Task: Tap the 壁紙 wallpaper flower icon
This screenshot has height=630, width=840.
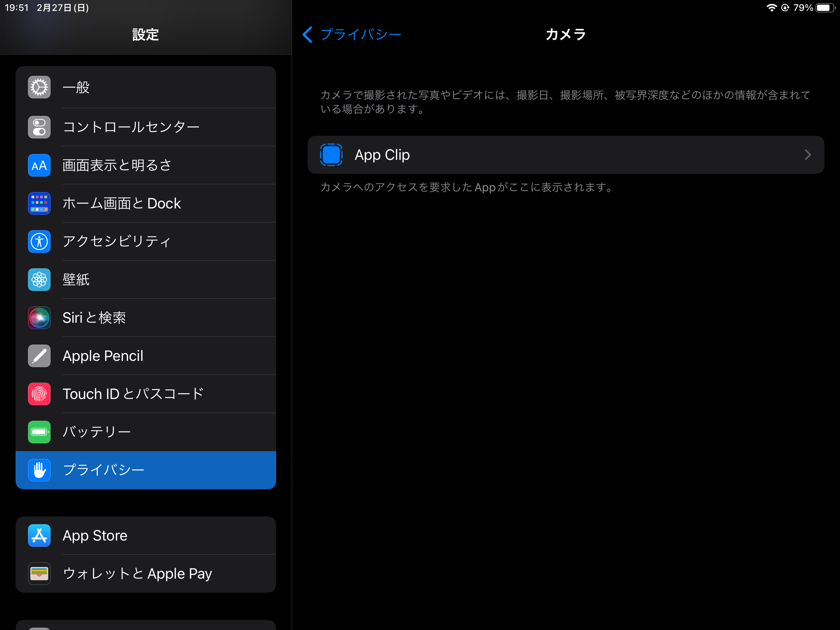Action: (x=39, y=280)
